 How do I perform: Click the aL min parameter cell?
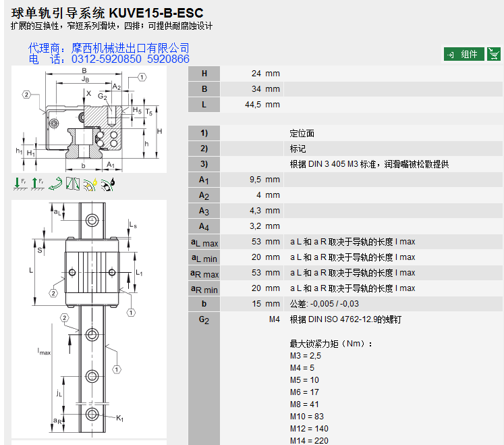pyautogui.click(x=204, y=257)
